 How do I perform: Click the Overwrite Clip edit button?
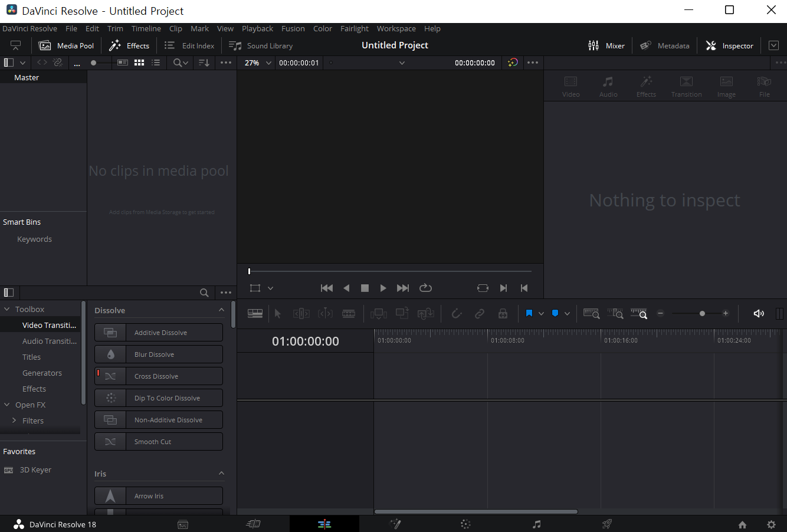click(402, 313)
